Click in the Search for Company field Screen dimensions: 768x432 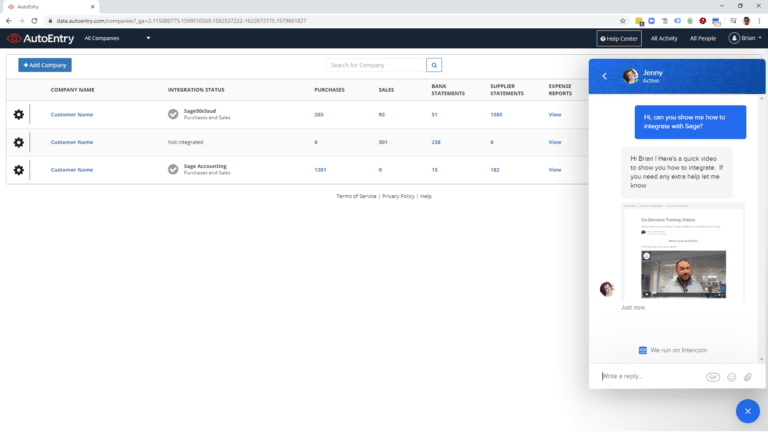[x=376, y=65]
